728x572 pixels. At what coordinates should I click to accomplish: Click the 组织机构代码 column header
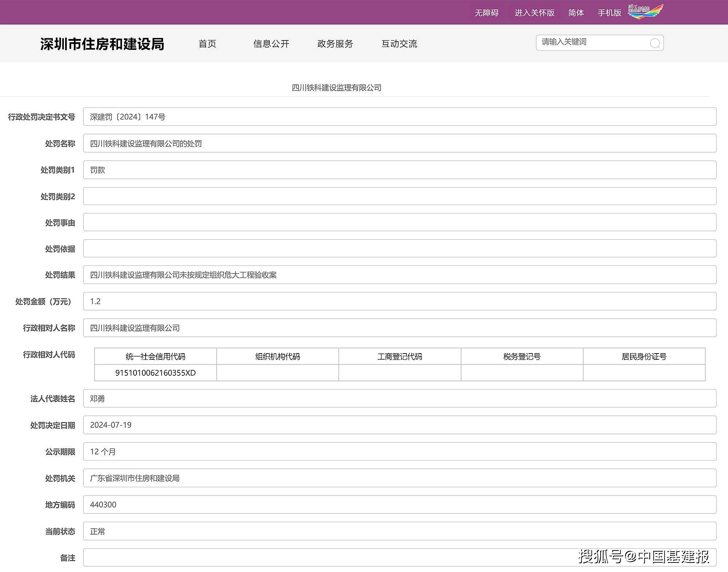(x=278, y=356)
